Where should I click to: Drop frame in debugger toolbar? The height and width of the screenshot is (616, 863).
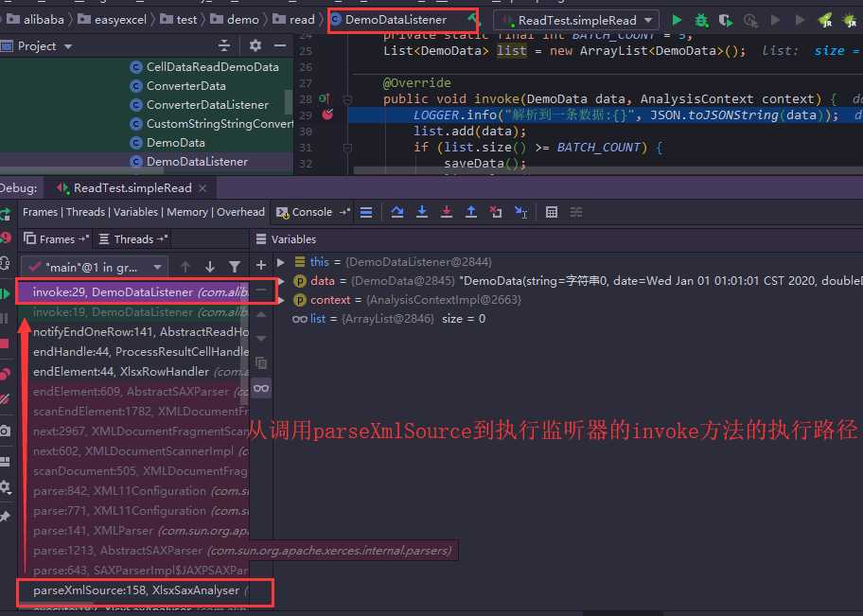495,213
